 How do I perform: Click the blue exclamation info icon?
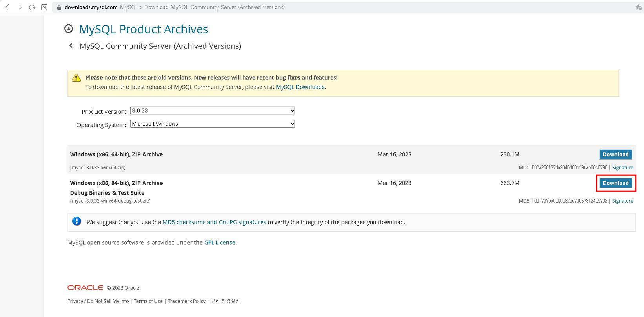click(76, 221)
